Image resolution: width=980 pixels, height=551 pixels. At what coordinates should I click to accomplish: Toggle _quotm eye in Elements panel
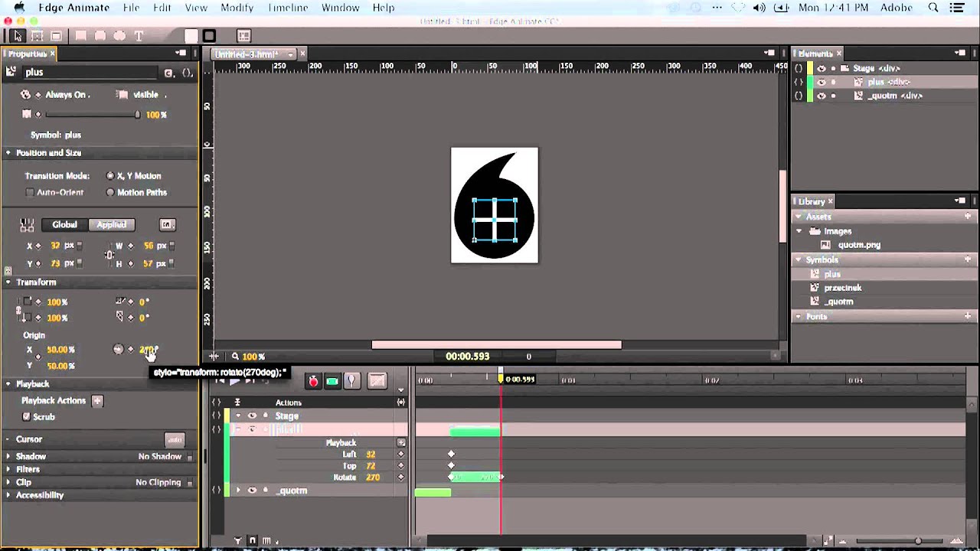pyautogui.click(x=822, y=96)
